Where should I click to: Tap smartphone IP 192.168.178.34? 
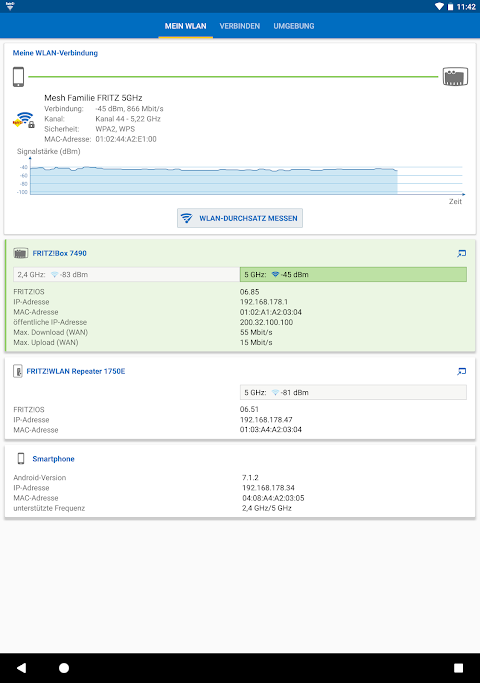tap(268, 488)
